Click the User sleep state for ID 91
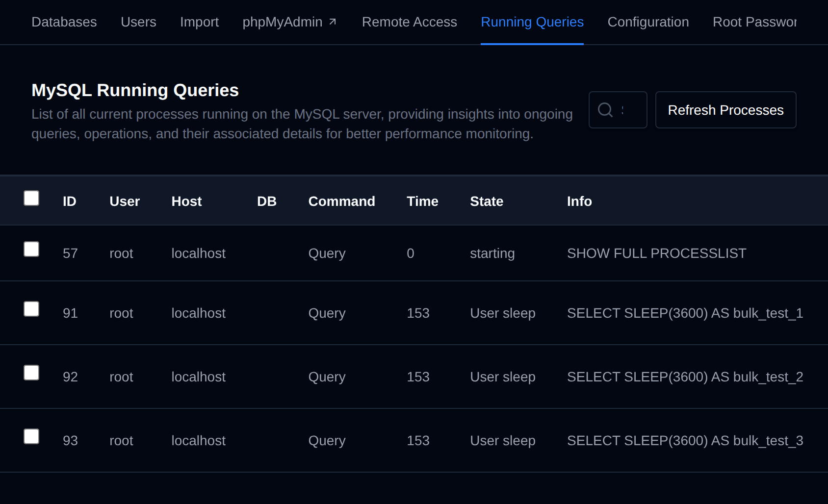This screenshot has width=828, height=504. (x=503, y=313)
